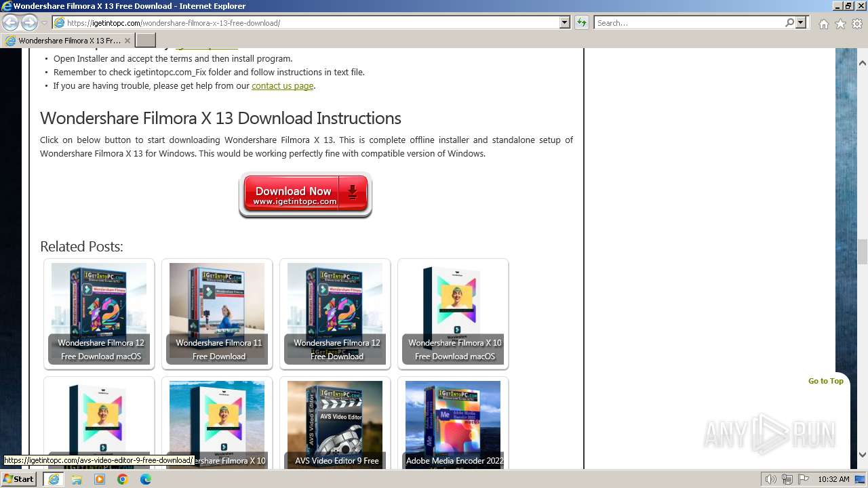The width and height of the screenshot is (868, 488).
Task: Open Wondershare Filmora 12 Free Download thumbnail
Action: click(x=335, y=314)
